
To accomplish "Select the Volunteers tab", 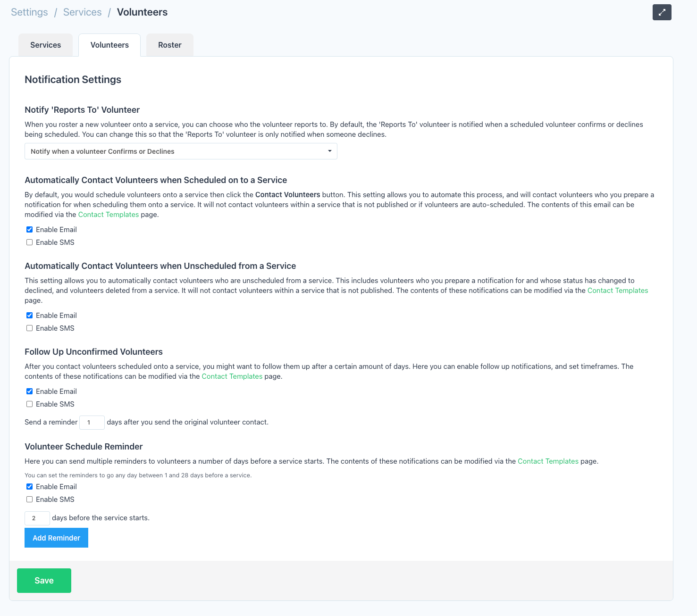I will point(109,45).
